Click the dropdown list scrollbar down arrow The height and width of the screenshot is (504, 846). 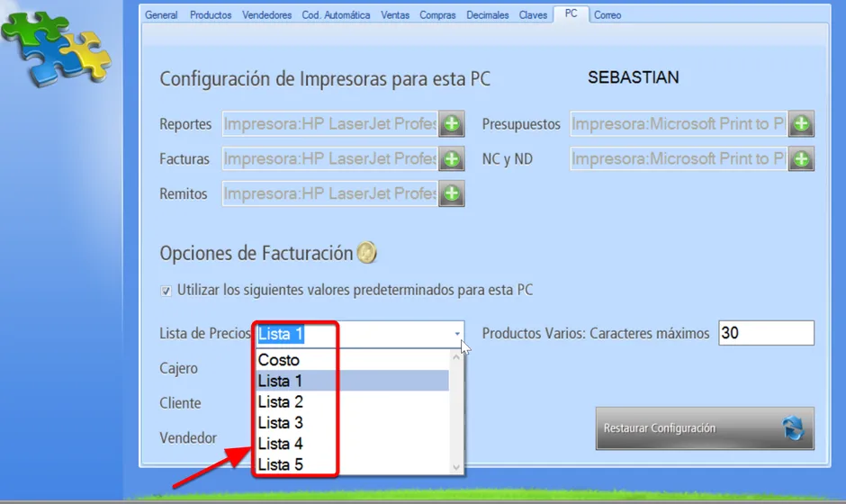456,467
